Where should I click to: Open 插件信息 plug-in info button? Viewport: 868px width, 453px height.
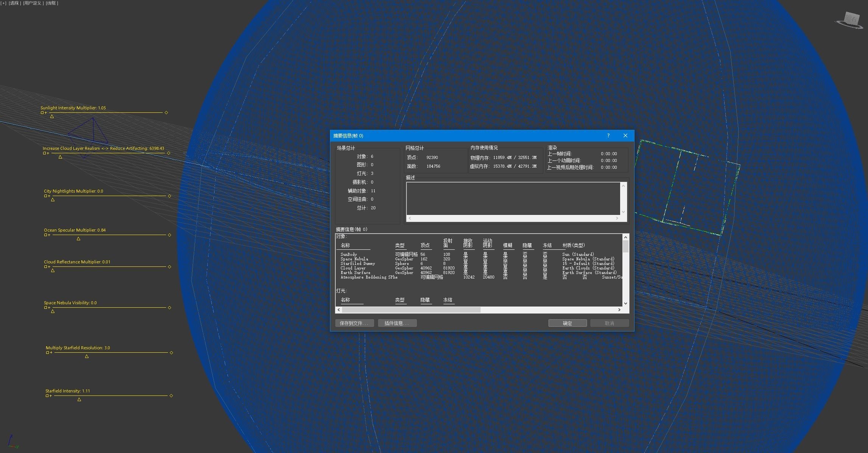click(x=397, y=323)
